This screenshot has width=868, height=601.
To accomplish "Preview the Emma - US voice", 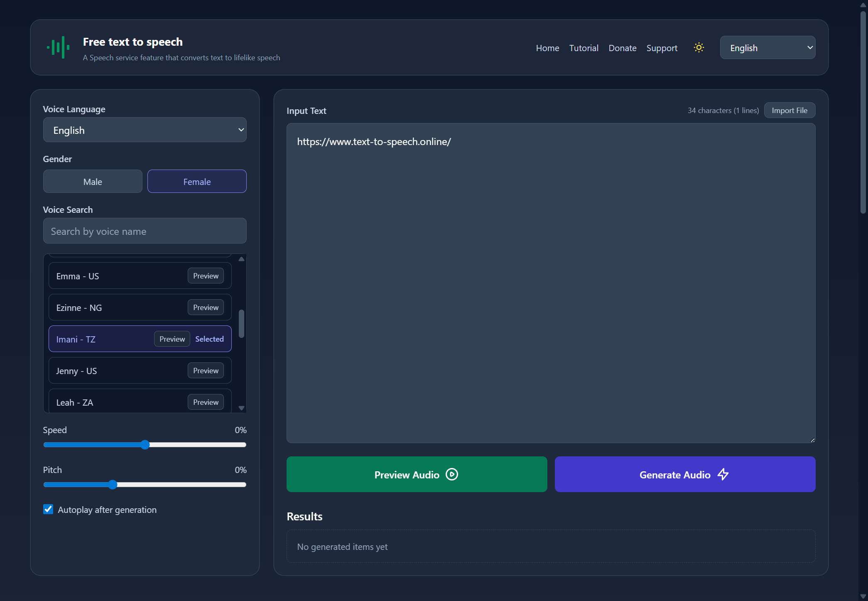I will (206, 276).
